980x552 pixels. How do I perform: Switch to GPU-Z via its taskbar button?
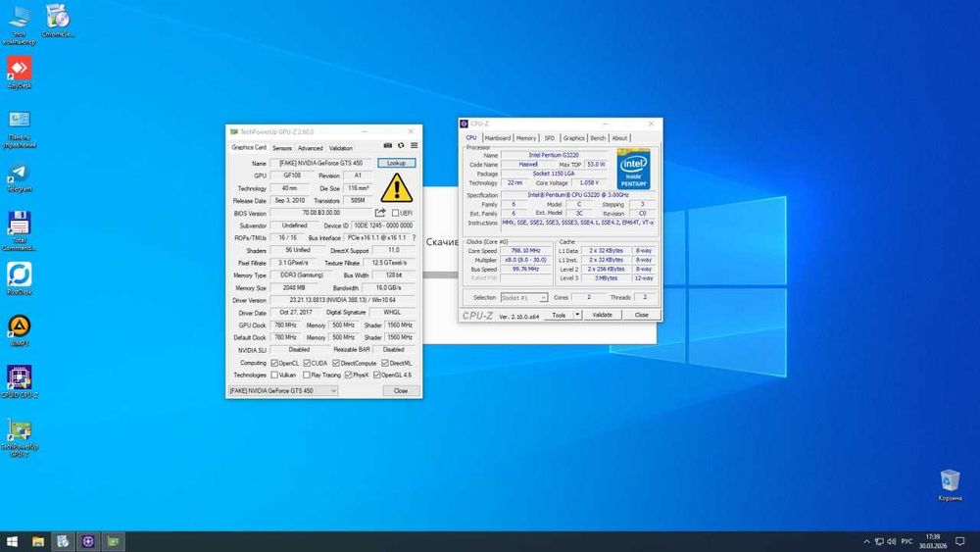pos(113,541)
